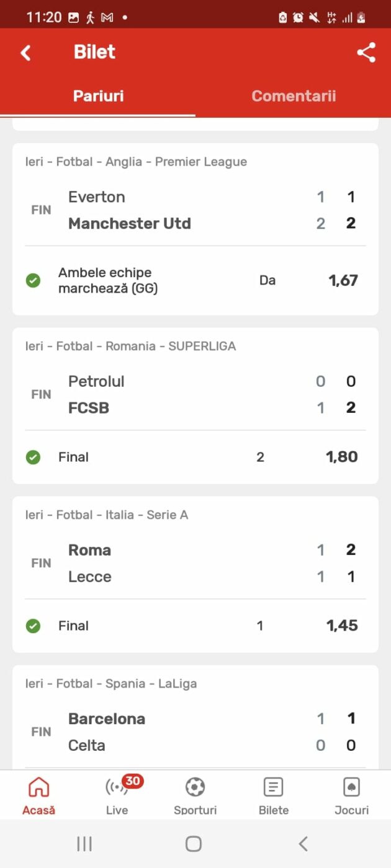This screenshot has width=391, height=868.
Task: Switch to the Comentarii tab
Action: pos(293,96)
